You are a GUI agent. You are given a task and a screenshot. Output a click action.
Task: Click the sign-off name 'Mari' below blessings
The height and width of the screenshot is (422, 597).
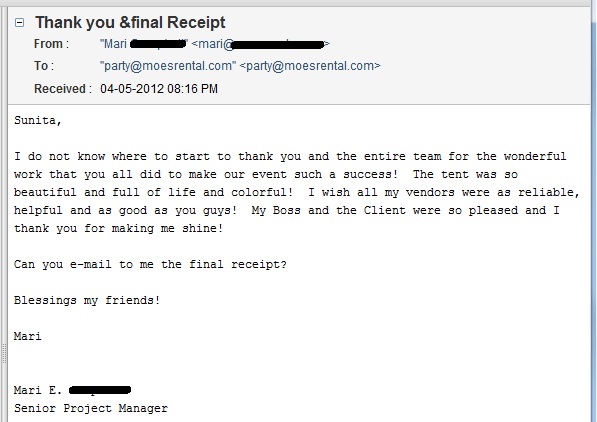pos(27,336)
